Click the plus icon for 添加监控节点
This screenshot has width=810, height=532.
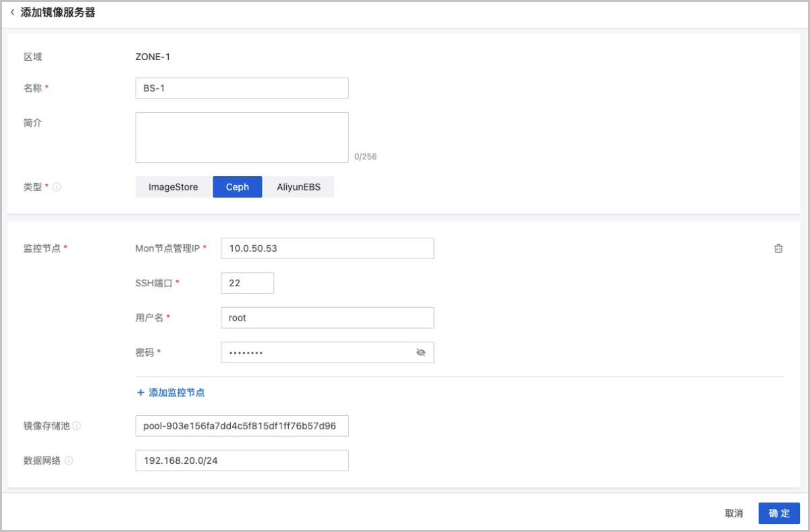coord(140,392)
